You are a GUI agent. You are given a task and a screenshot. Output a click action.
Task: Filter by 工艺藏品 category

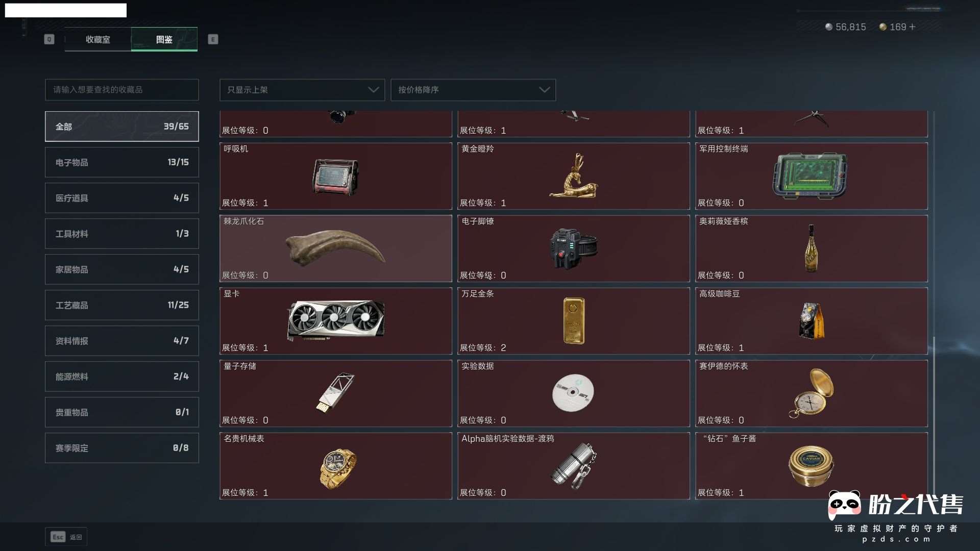tap(122, 305)
